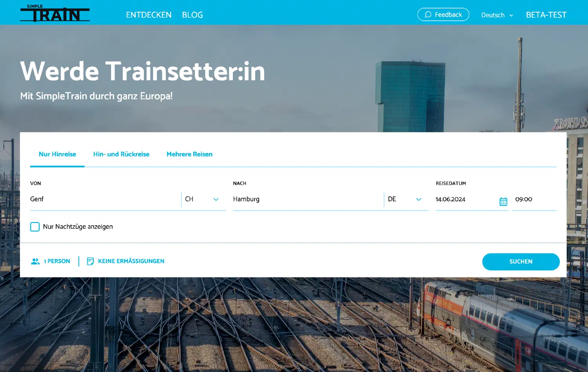Enable the Nur Nachtzüge anzeigen checkbox
The image size is (588, 372).
tap(35, 226)
